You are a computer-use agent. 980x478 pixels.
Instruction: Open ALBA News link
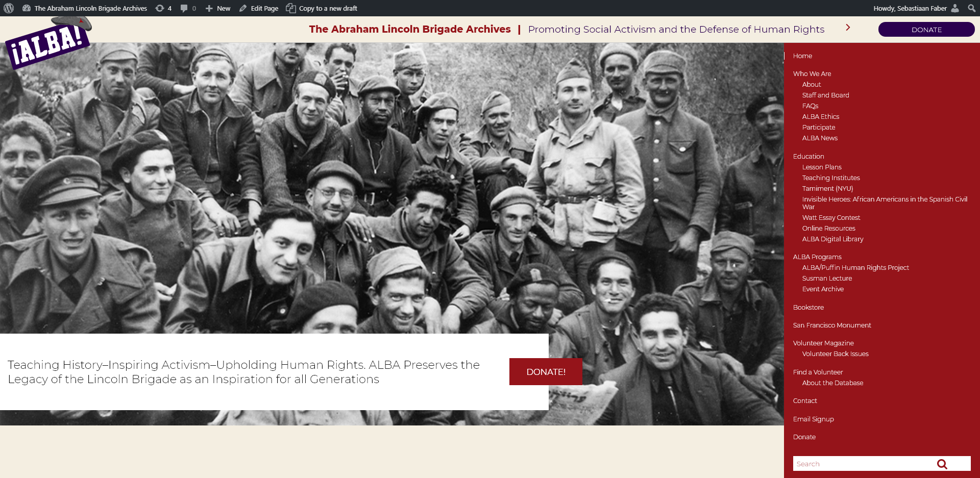(x=820, y=138)
